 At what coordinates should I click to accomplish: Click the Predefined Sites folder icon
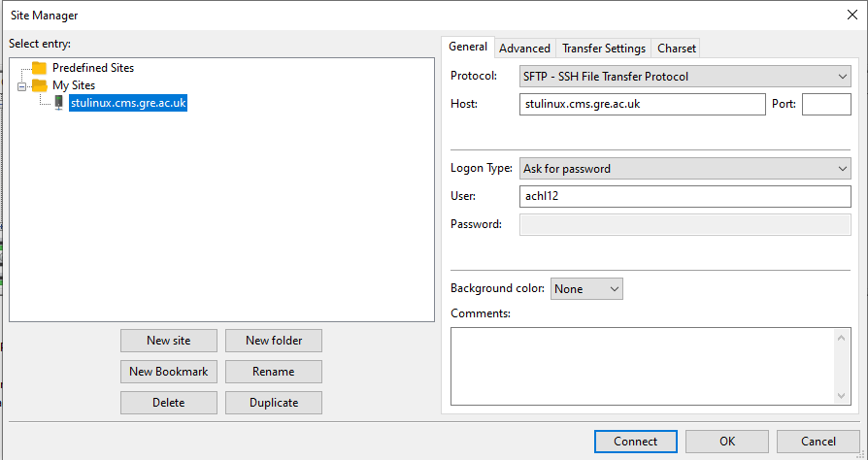coord(39,68)
